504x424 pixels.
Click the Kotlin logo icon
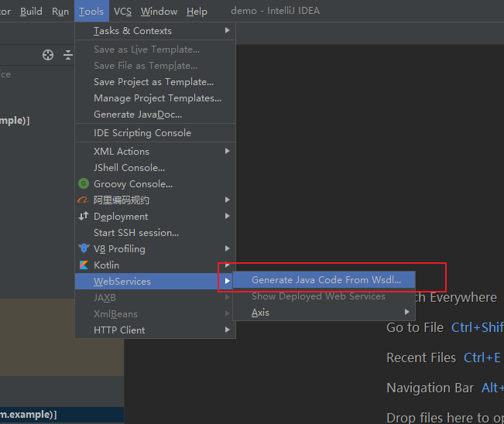[84, 265]
